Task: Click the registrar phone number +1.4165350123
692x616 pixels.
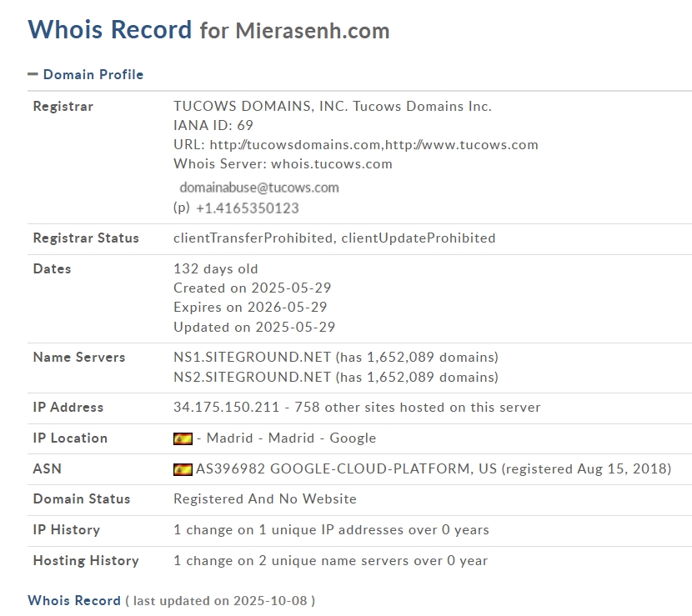Action: click(x=247, y=208)
